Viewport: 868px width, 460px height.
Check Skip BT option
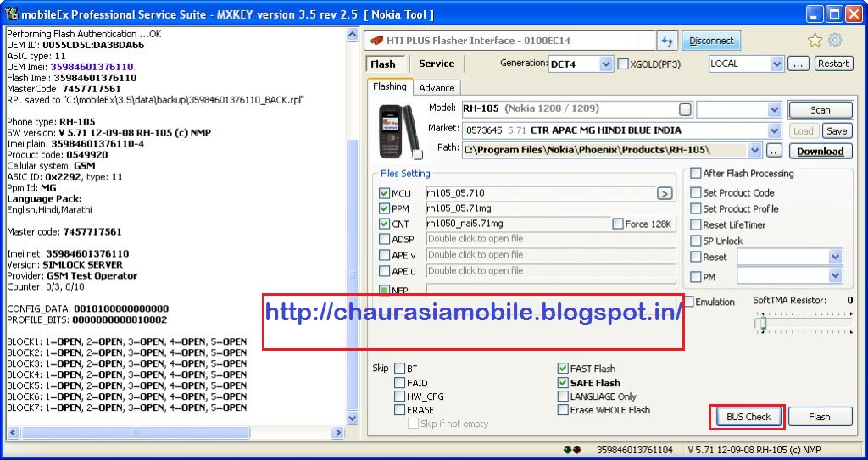[x=400, y=369]
